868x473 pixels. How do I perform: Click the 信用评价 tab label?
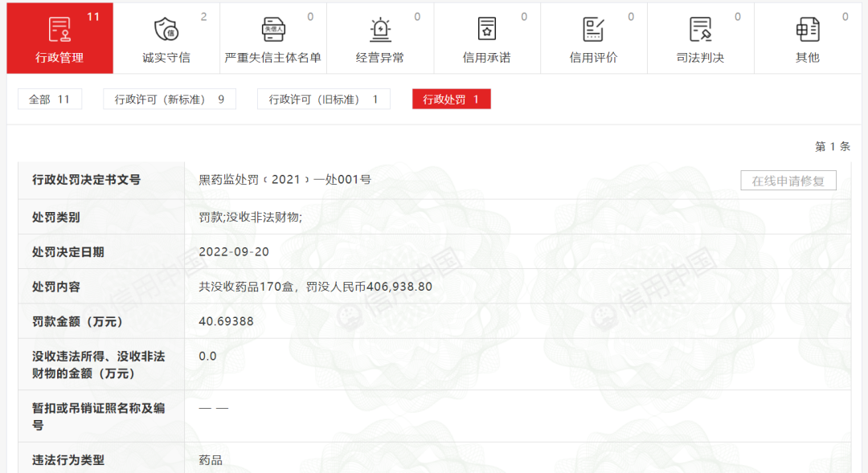[593, 58]
